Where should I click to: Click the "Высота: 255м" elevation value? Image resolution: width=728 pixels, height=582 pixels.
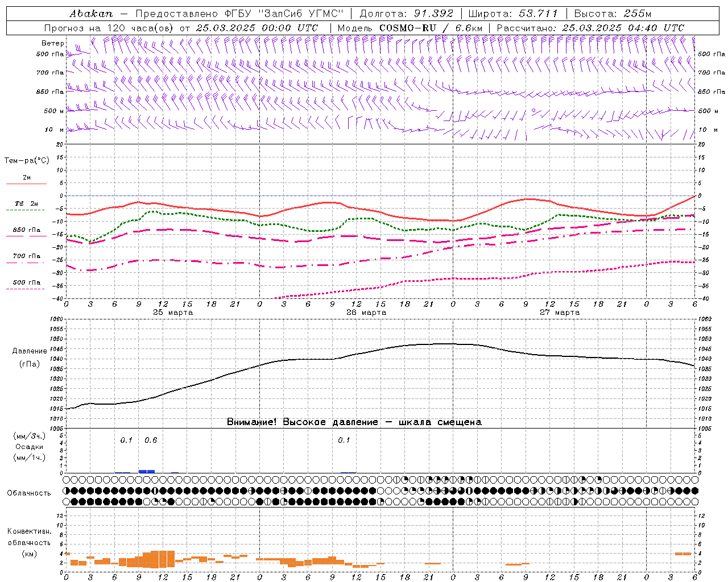pos(613,14)
